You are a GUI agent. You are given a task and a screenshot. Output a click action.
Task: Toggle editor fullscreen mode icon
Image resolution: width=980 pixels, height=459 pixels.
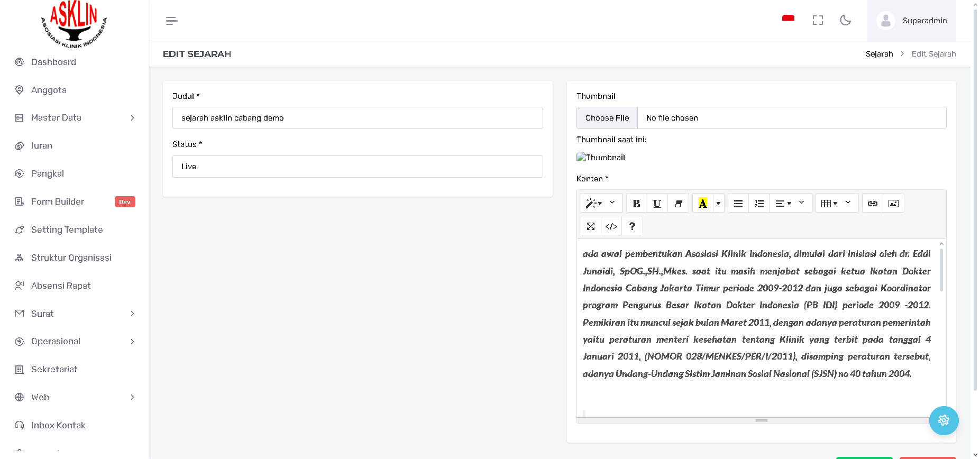tap(591, 226)
